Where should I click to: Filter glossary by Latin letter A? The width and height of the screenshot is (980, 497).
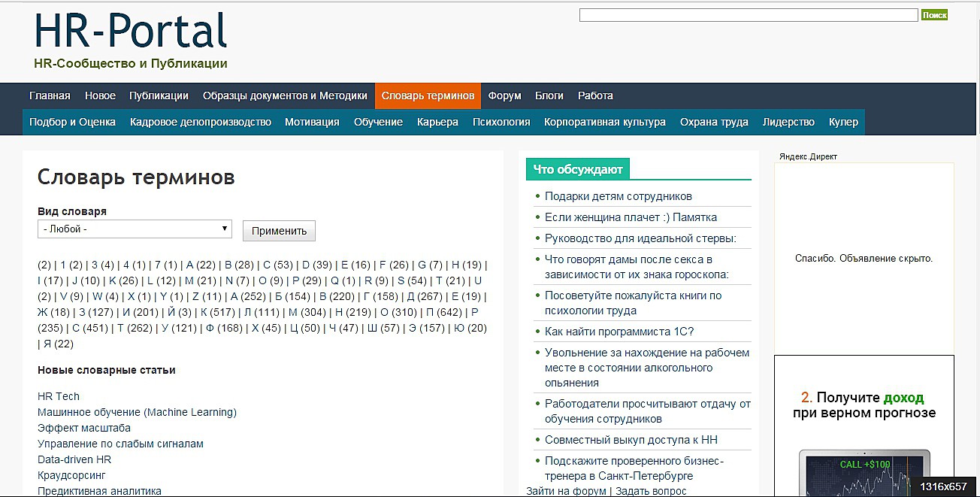click(190, 265)
